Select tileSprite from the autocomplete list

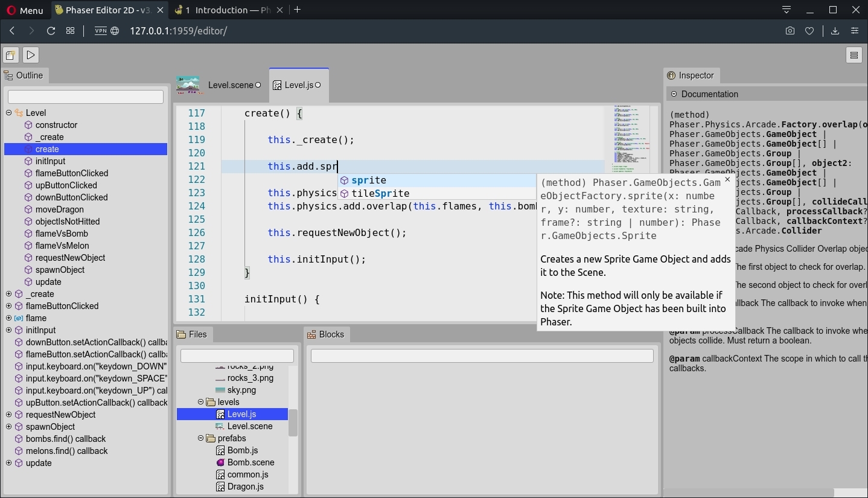click(381, 193)
